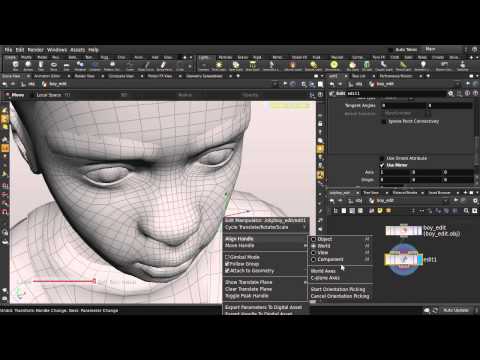Open the Edit menu
This screenshot has width=480, height=360.
pos(20,50)
